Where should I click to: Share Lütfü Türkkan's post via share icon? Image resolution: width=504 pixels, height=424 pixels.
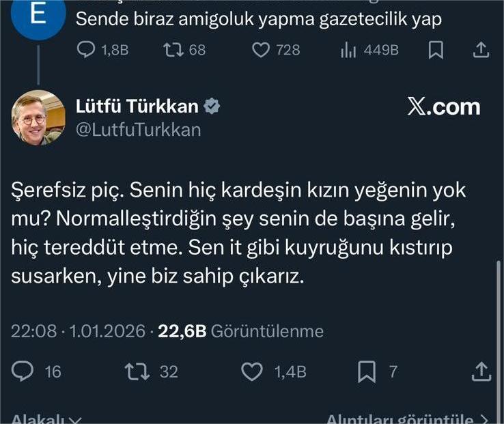pyautogui.click(x=481, y=371)
